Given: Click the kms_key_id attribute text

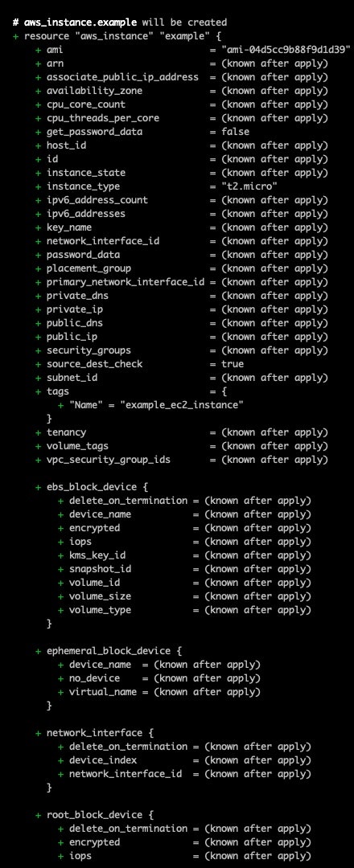Looking at the screenshot, I should coord(97,555).
